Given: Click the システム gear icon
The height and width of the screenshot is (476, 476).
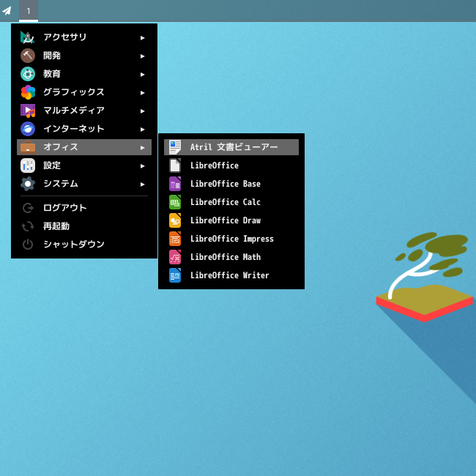Looking at the screenshot, I should click(28, 184).
